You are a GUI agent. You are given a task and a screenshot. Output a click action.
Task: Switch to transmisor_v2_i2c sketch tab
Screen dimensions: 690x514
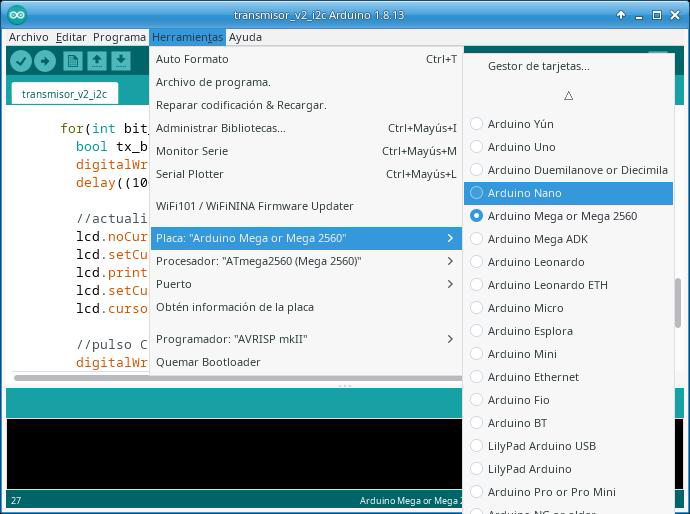(x=65, y=94)
